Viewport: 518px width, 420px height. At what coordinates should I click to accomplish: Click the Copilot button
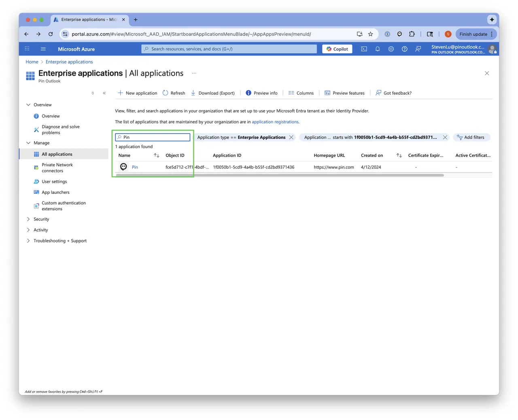(338, 49)
